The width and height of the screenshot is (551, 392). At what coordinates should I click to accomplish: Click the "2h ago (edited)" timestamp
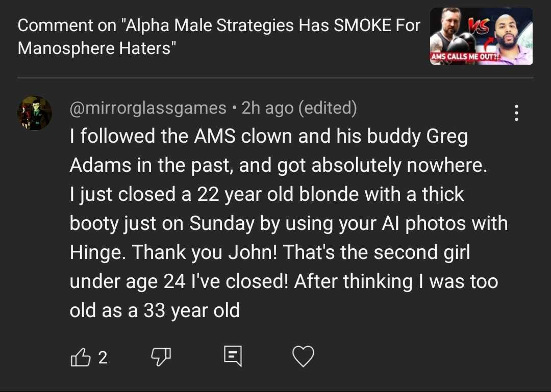pos(299,108)
